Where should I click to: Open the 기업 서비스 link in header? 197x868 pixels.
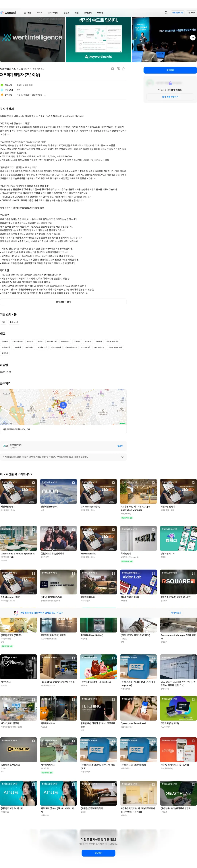[x=191, y=13]
